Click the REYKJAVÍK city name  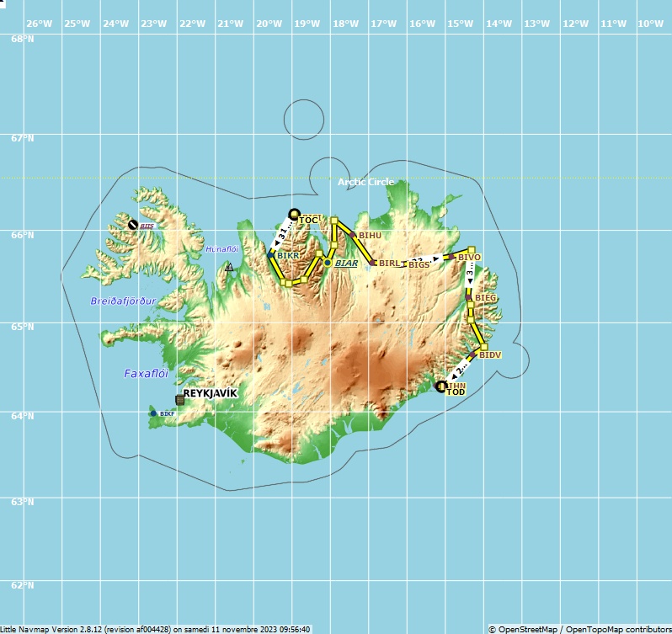click(210, 393)
